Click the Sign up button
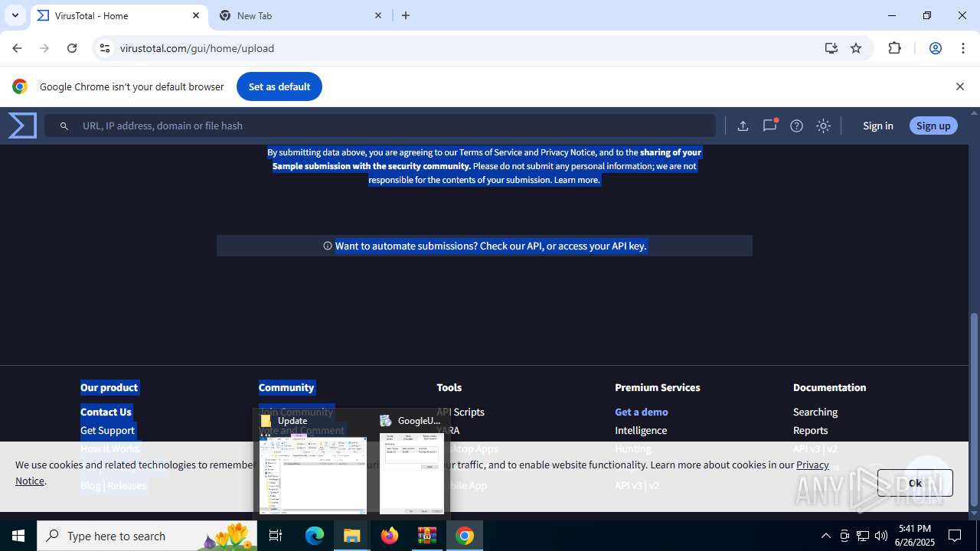Viewport: 980px width, 551px height. [933, 126]
